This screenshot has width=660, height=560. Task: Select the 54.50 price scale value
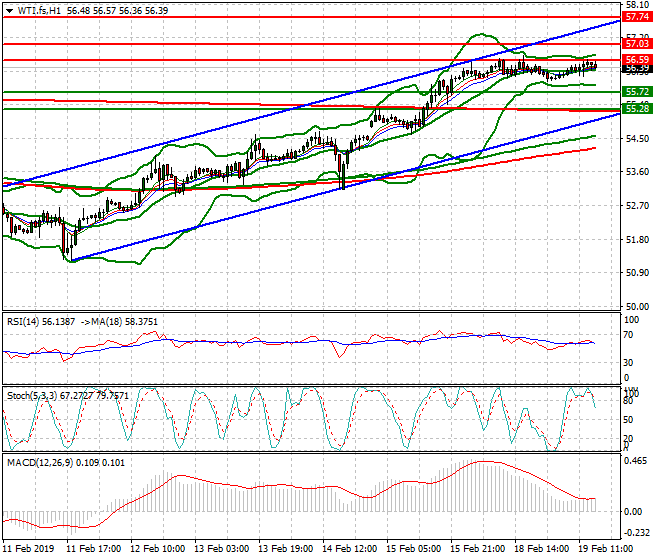pos(637,139)
